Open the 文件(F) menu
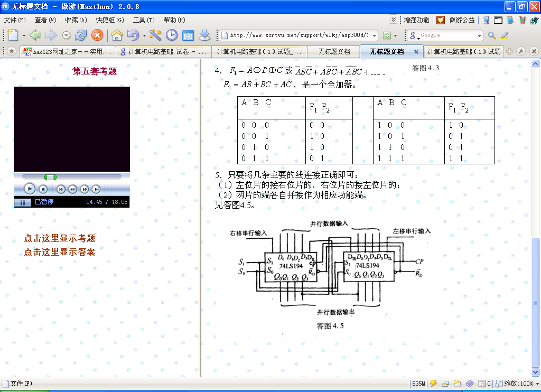The width and height of the screenshot is (541, 392). [15, 20]
